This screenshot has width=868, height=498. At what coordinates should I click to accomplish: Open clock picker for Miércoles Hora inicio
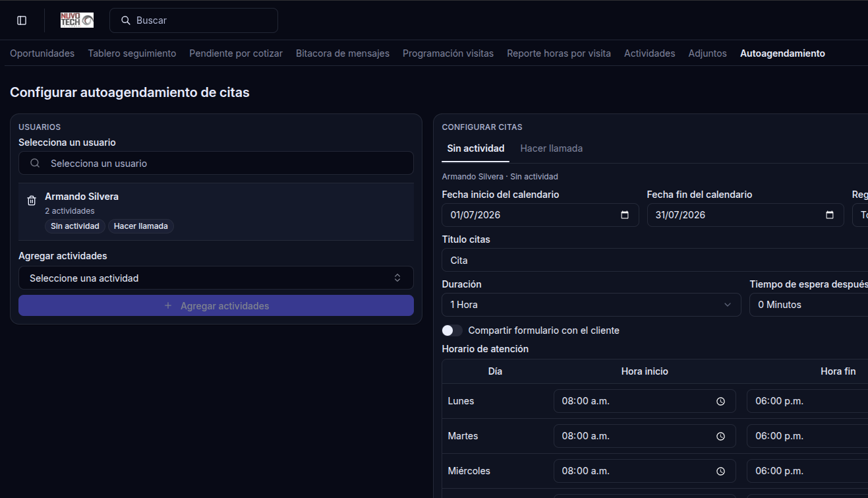tap(720, 471)
